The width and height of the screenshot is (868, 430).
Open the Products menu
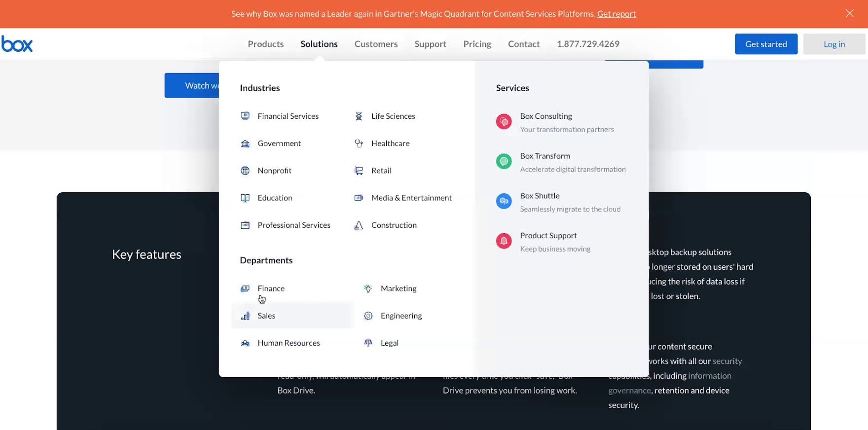point(265,44)
